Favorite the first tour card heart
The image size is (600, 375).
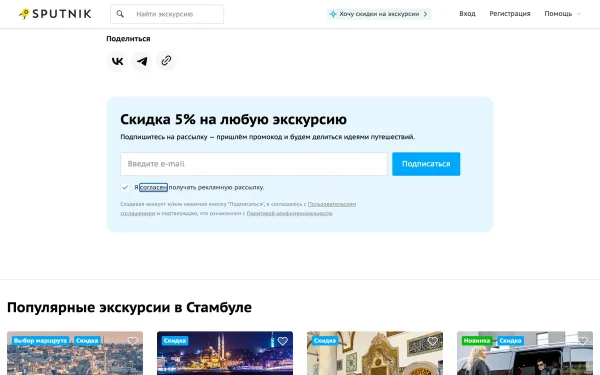point(132,341)
